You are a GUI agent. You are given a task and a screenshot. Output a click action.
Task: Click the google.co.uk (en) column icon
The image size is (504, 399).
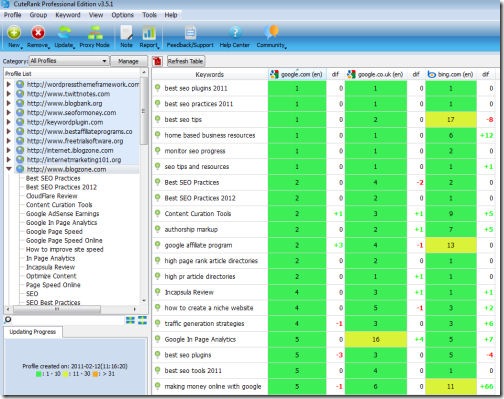click(351, 74)
